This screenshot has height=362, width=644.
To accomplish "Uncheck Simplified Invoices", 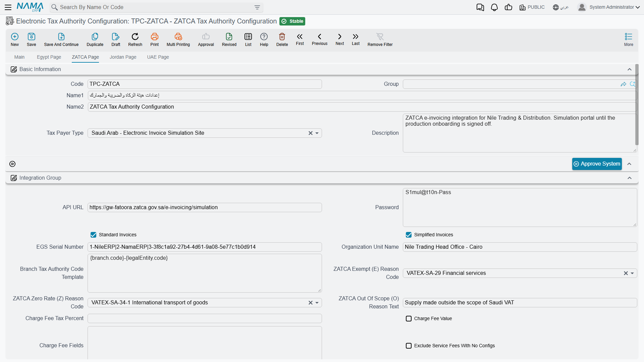I will click(409, 235).
